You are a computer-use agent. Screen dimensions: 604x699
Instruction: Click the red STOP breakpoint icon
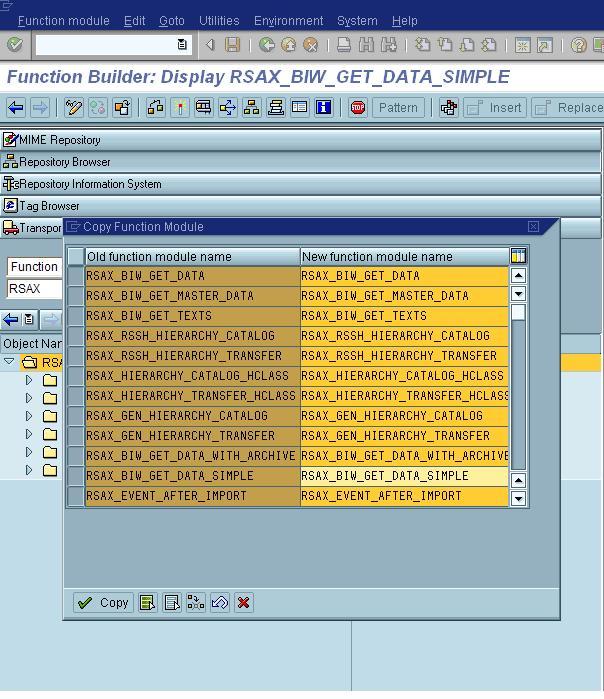click(358, 107)
